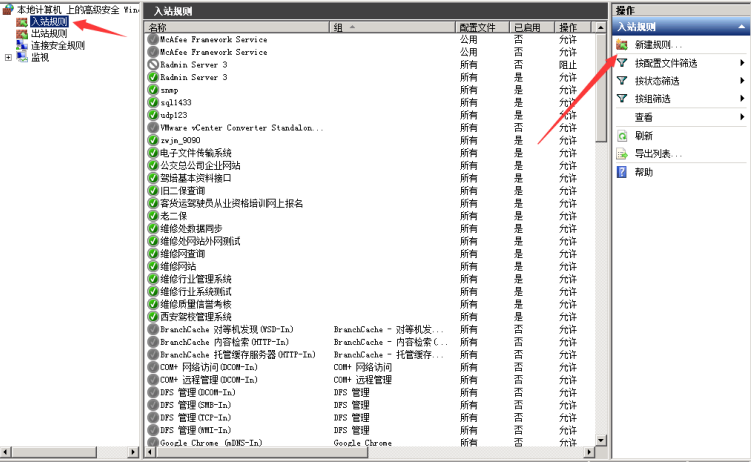The height and width of the screenshot is (463, 754).
Task: Select 入站规则 in the left tree
Action: 49,22
